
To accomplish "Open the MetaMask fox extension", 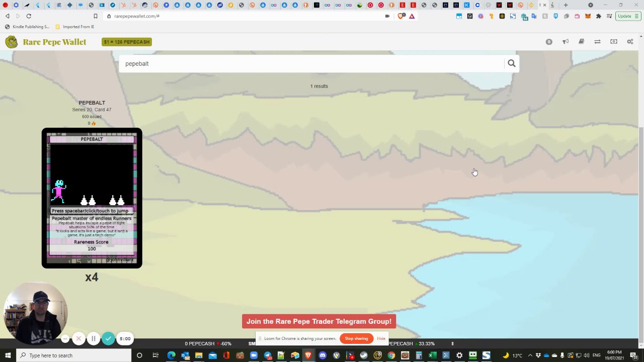I will [x=588, y=16].
